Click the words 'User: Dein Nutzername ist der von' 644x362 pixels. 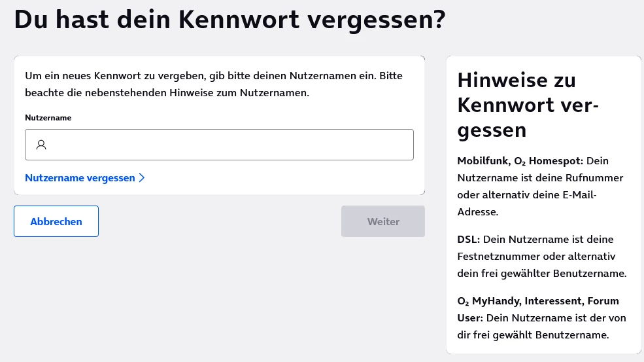coord(541,318)
